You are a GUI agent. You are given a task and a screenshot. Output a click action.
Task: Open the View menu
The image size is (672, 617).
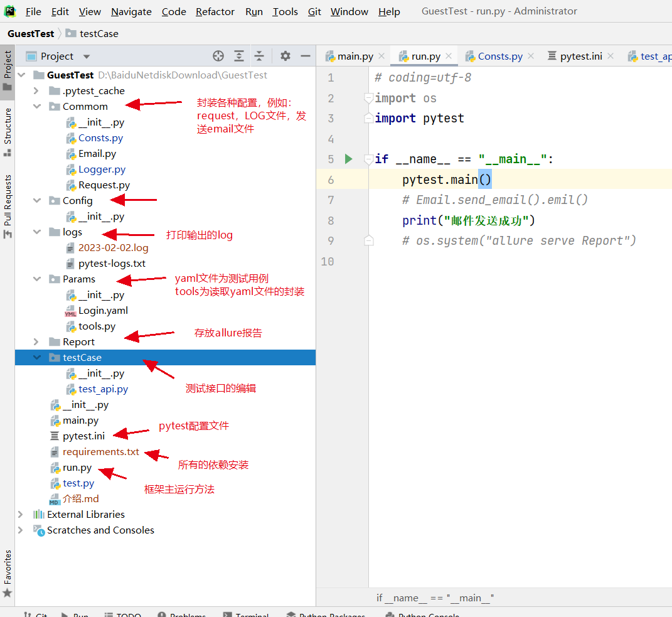point(90,11)
